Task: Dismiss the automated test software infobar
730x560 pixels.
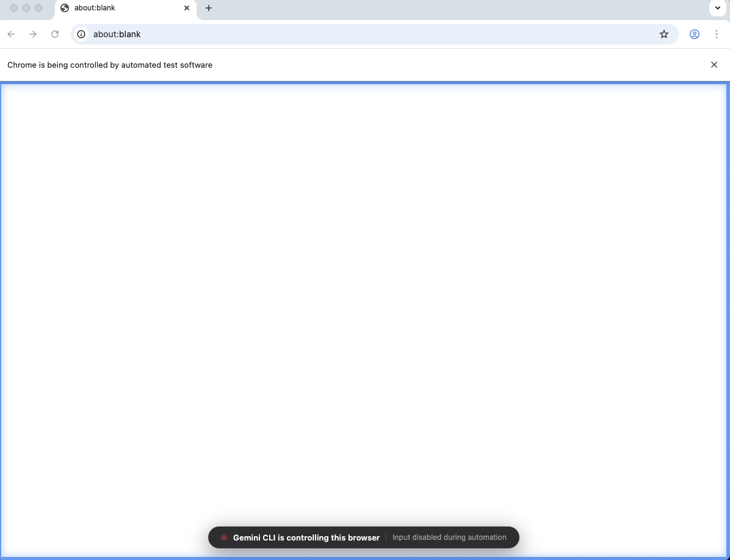Action: click(714, 65)
